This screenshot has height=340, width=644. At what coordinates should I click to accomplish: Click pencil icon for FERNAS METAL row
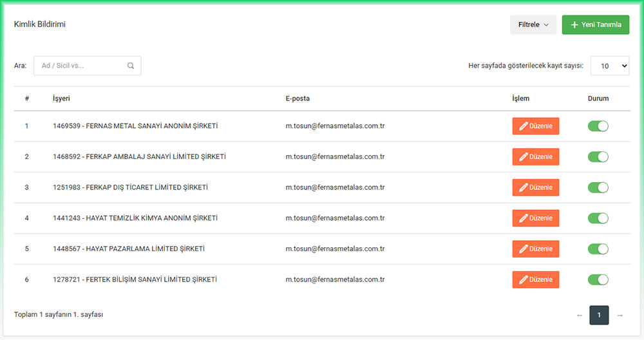point(524,126)
